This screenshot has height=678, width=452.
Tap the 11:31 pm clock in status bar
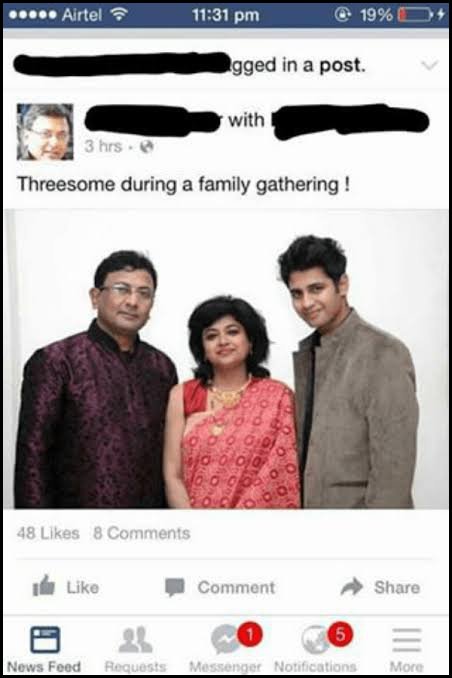coord(226,15)
